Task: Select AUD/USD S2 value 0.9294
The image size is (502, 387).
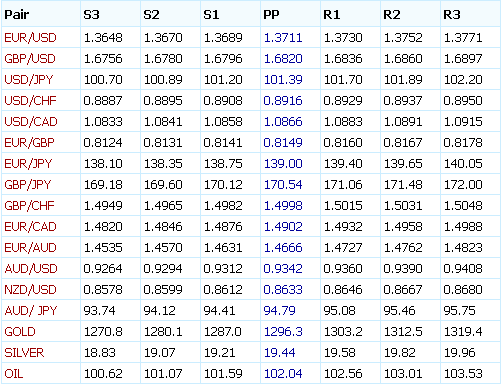Action: [x=163, y=269]
